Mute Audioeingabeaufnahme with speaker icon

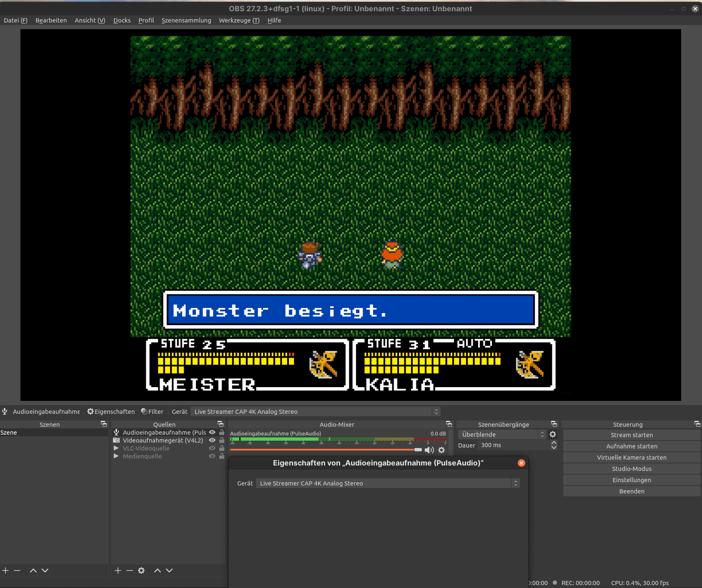pos(429,450)
